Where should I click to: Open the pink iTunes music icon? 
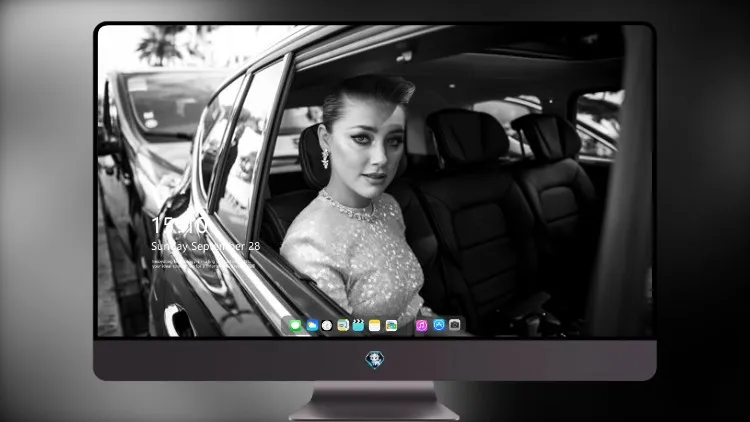[x=421, y=325]
